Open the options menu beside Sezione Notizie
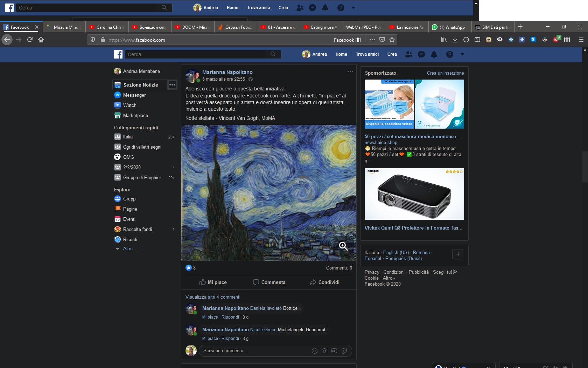The image size is (588, 368). point(172,85)
